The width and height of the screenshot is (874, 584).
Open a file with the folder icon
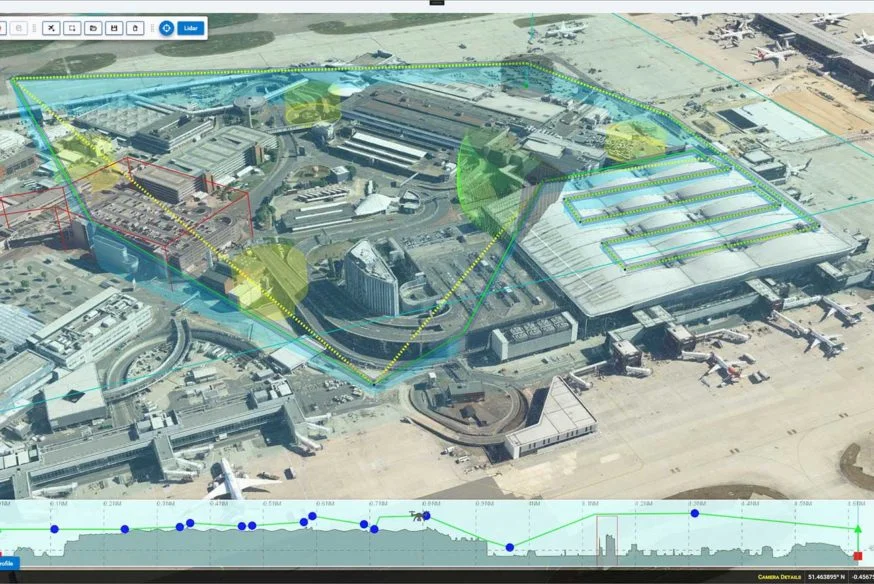tap(93, 28)
